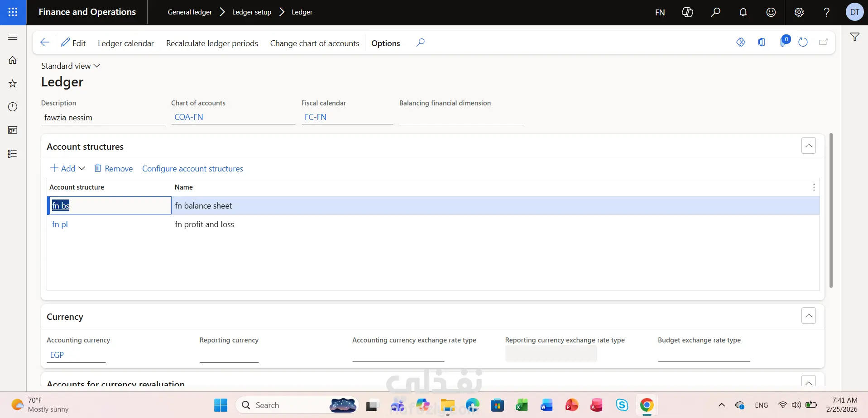This screenshot has height=418, width=868.
Task: Open the COA-FN chart of accounts link
Action: tap(189, 117)
